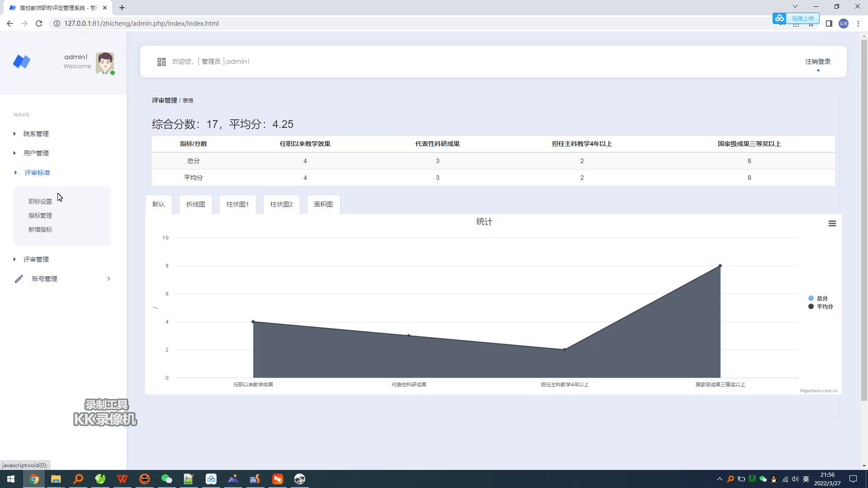Click the page vertical scrollbar
Screen dimensions: 868x488
click(864, 220)
